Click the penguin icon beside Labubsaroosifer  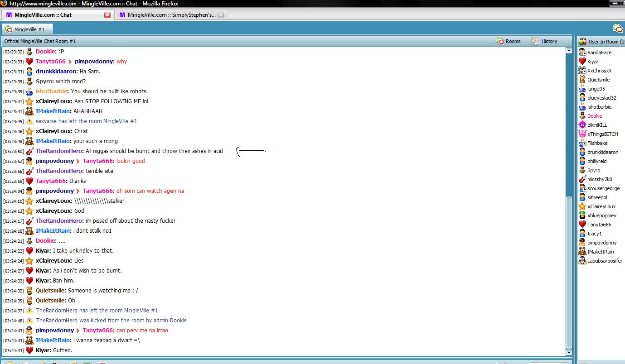pos(582,261)
